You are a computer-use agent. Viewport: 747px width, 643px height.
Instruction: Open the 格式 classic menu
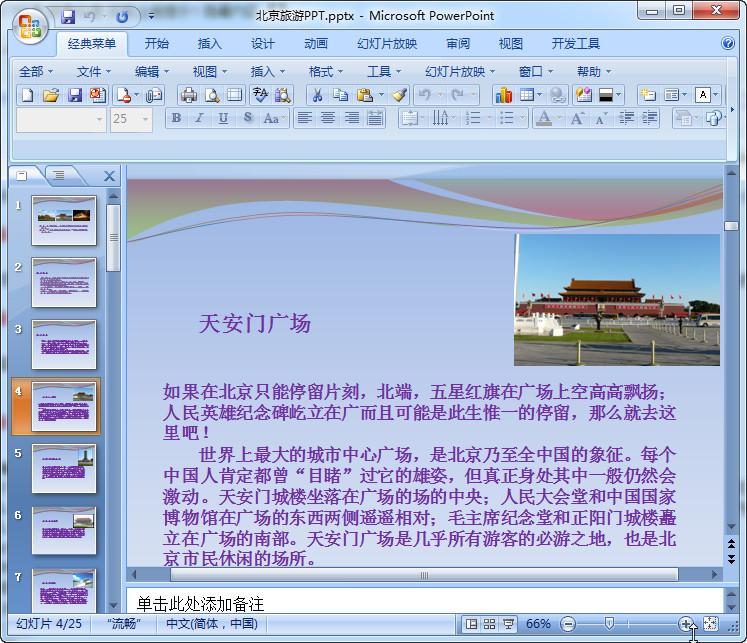(x=325, y=72)
